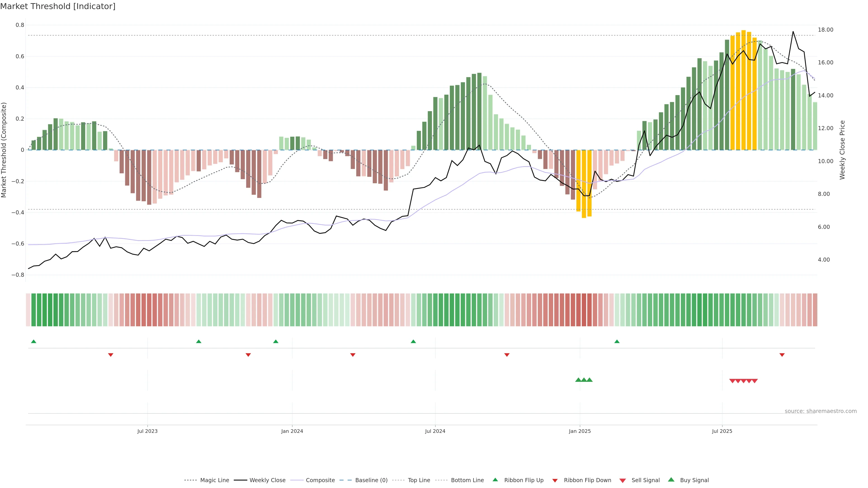This screenshot has width=868, height=488.
Task: Toggle the Magic Line legend entry
Action: click(214, 480)
